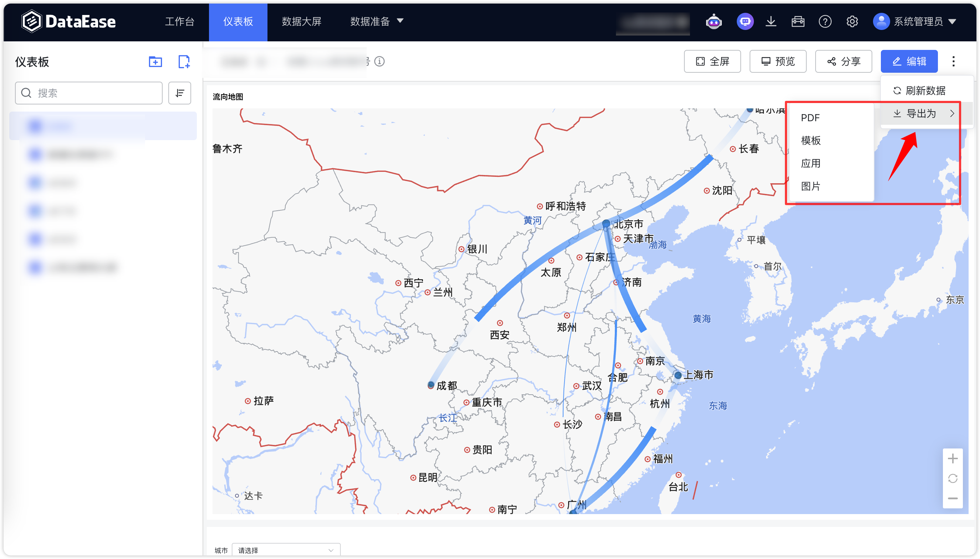
Task: Open the purple chat assistant icon
Action: (x=745, y=21)
